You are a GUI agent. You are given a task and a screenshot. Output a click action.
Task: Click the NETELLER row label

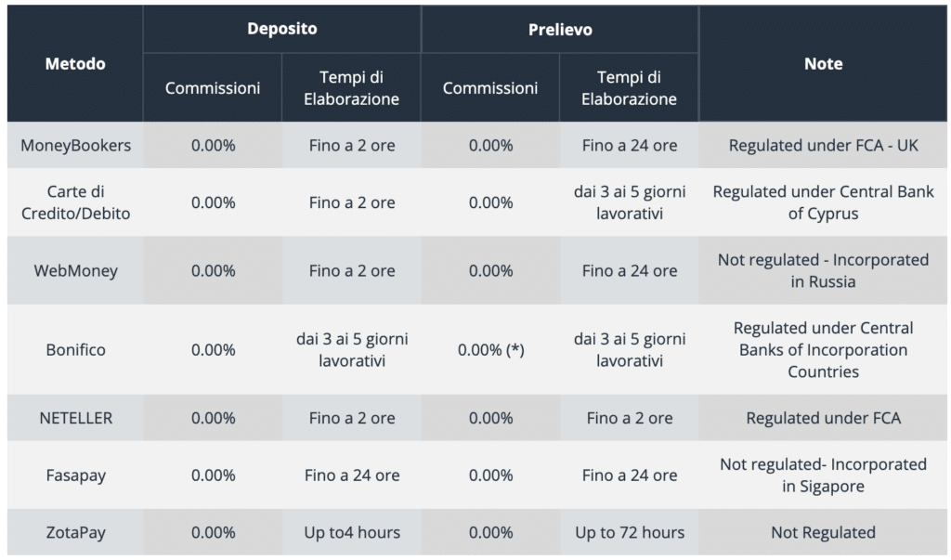[75, 418]
